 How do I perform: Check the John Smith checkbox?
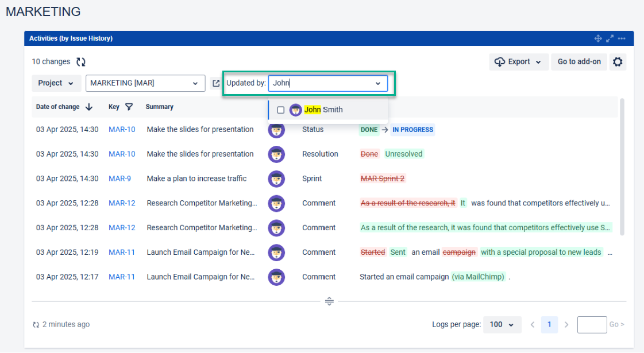(x=281, y=110)
